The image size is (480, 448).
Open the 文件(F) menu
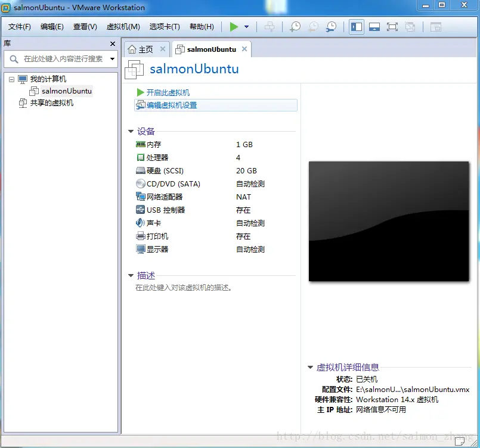coord(19,27)
